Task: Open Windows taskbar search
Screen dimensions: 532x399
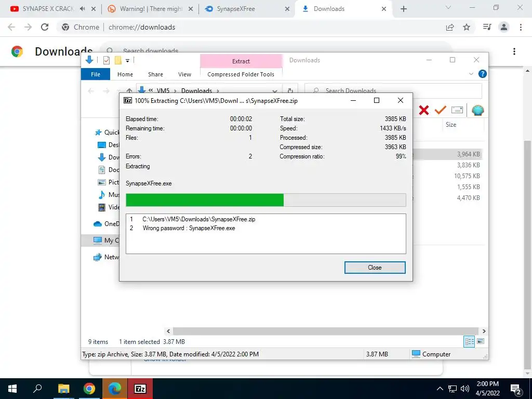Action: 37,388
